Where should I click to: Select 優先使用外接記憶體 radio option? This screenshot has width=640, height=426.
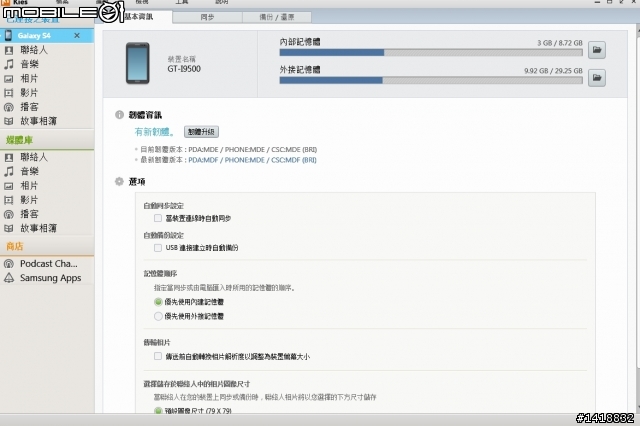coord(158,316)
